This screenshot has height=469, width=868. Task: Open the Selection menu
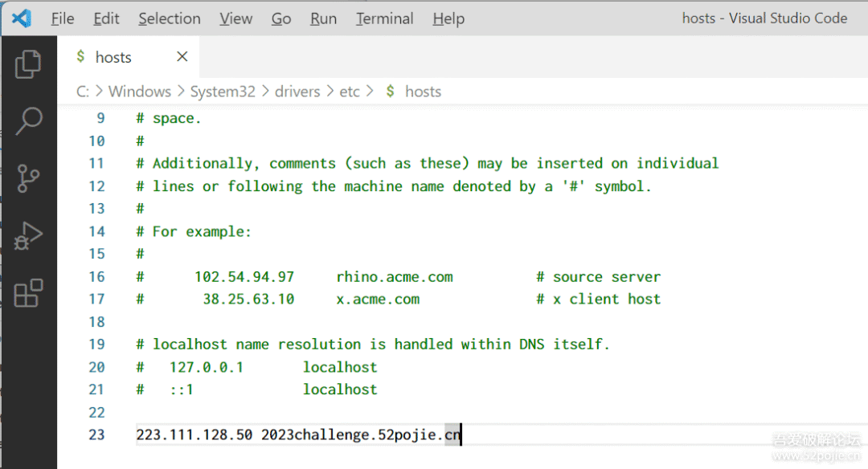[x=170, y=18]
